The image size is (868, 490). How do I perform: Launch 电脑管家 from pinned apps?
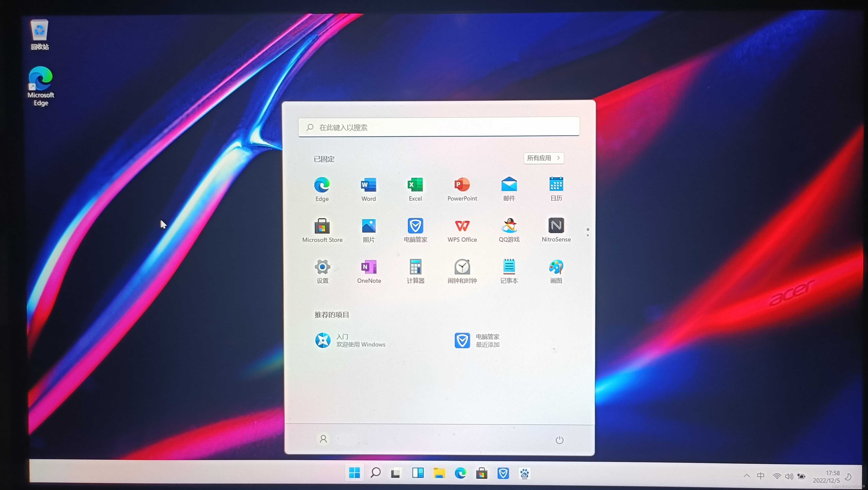415,230
